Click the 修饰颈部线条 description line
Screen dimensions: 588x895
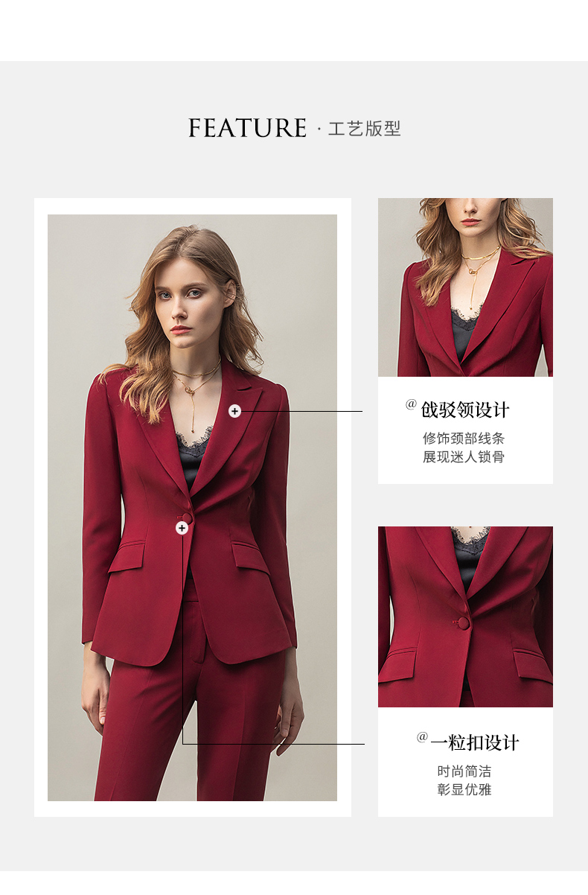(x=464, y=439)
